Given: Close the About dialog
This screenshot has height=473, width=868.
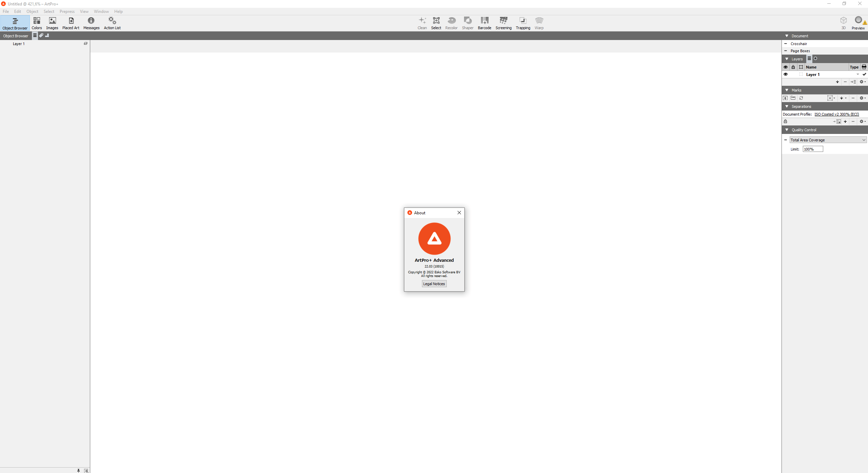Looking at the screenshot, I should tap(459, 213).
